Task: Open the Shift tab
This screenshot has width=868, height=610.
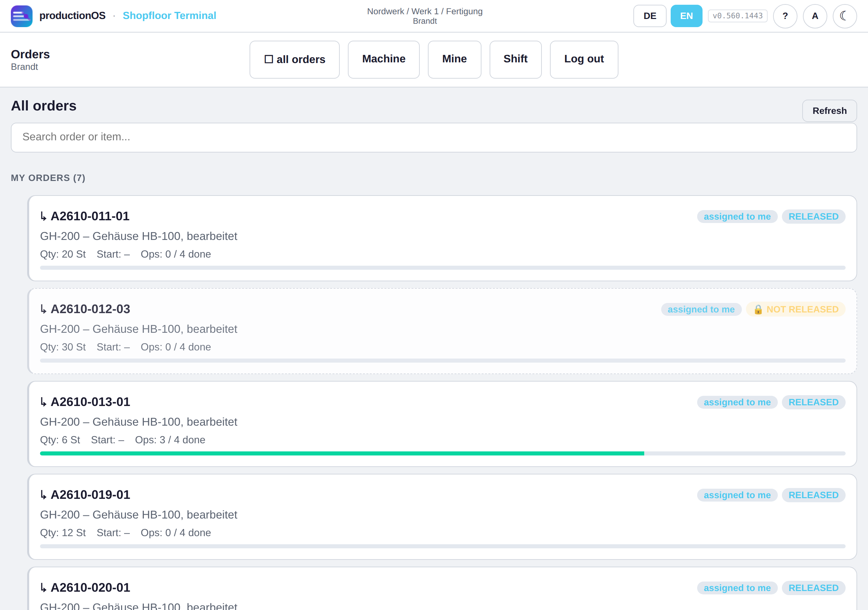Action: pyautogui.click(x=515, y=59)
